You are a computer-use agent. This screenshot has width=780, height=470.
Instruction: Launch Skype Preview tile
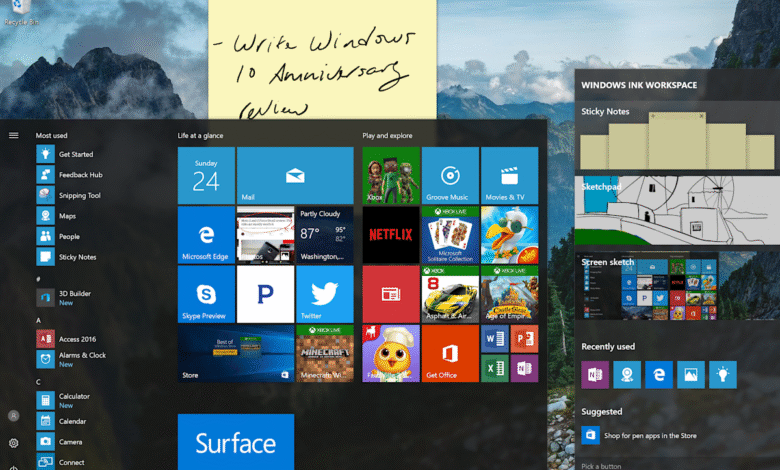click(x=206, y=294)
